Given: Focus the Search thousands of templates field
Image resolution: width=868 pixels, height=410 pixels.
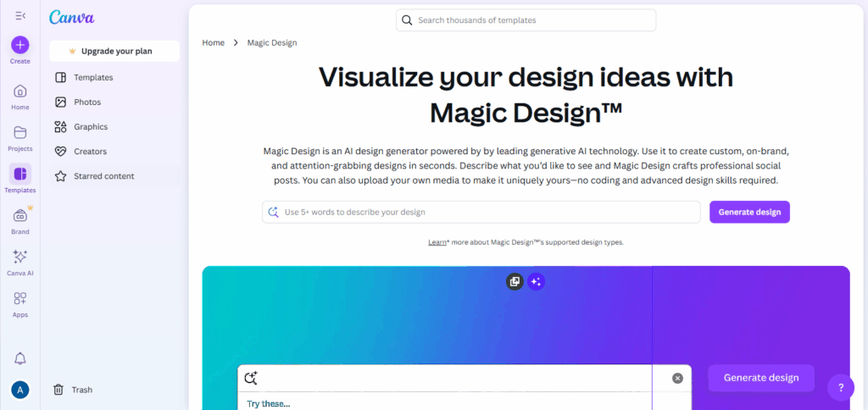Looking at the screenshot, I should (526, 20).
